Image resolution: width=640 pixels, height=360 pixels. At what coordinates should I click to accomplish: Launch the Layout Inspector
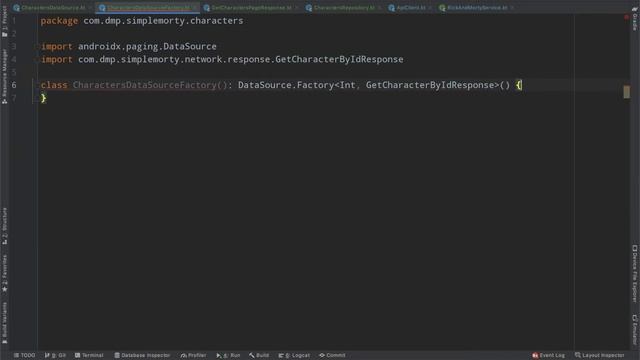(x=600, y=355)
